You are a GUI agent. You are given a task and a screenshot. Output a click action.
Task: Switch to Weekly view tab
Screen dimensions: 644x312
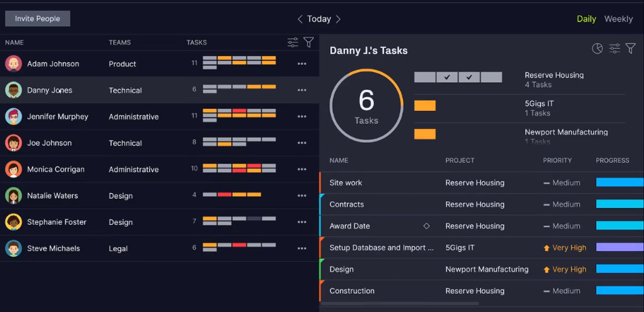pos(618,19)
